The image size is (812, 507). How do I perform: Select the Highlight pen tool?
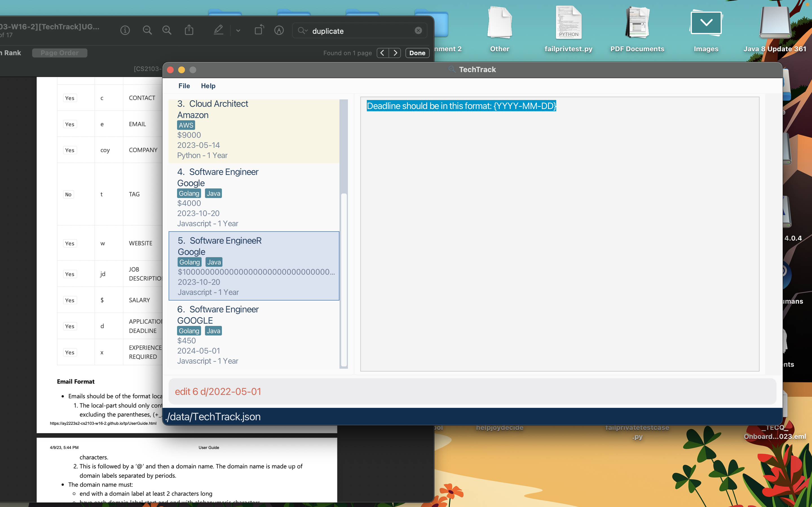click(219, 30)
